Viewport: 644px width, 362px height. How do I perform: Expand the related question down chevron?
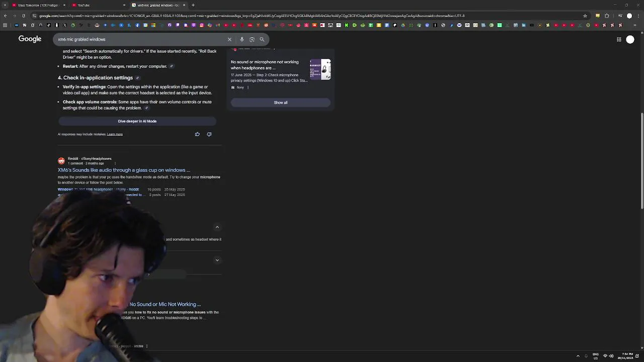coord(217,260)
